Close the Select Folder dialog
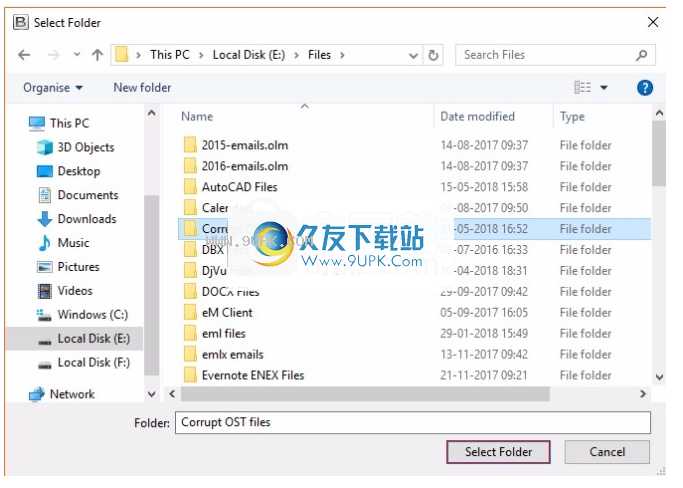Screen dimensions: 683x488 pos(653,22)
